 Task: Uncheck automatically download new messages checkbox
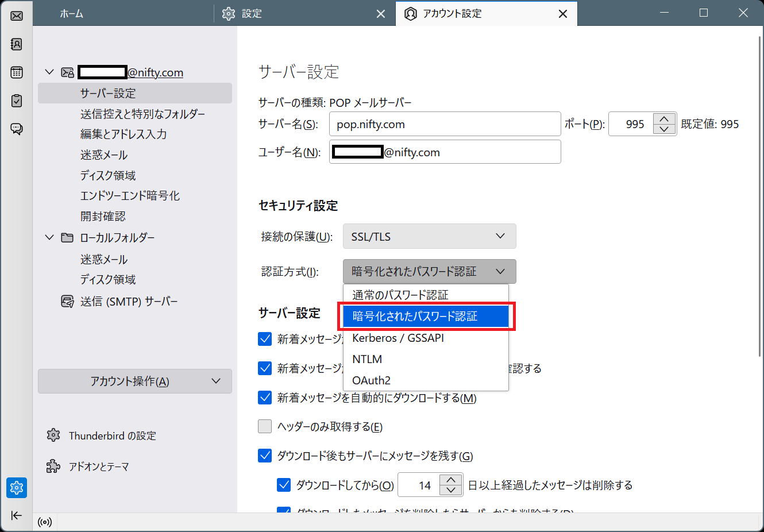coord(265,398)
